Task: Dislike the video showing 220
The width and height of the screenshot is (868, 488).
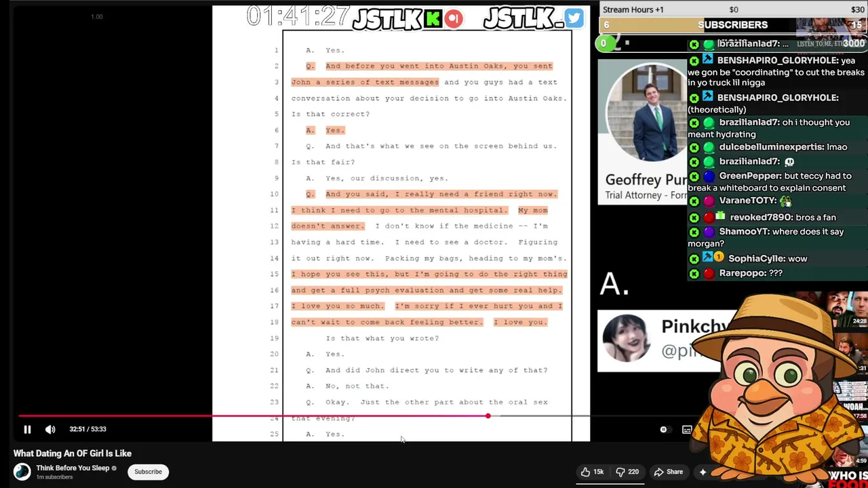Action: pyautogui.click(x=627, y=472)
